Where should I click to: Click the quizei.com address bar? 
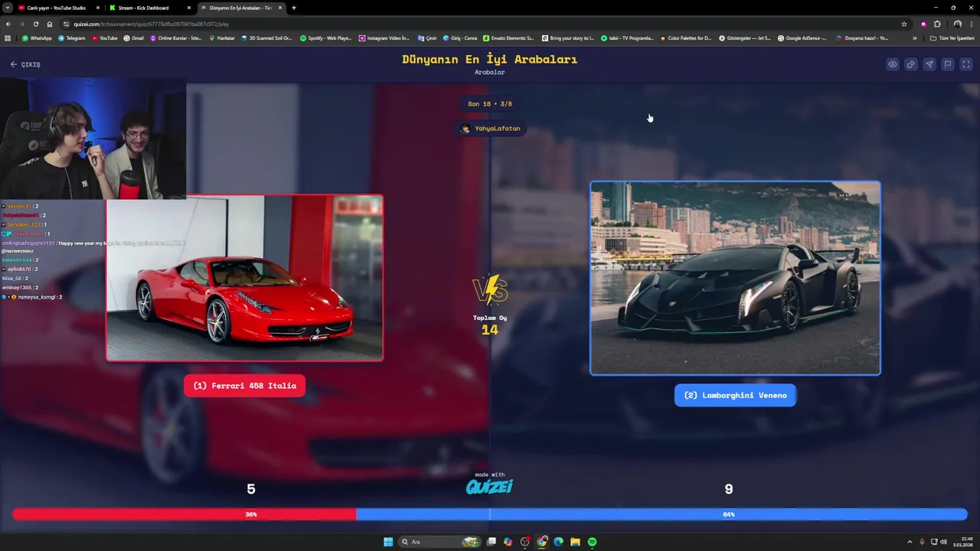(x=482, y=24)
